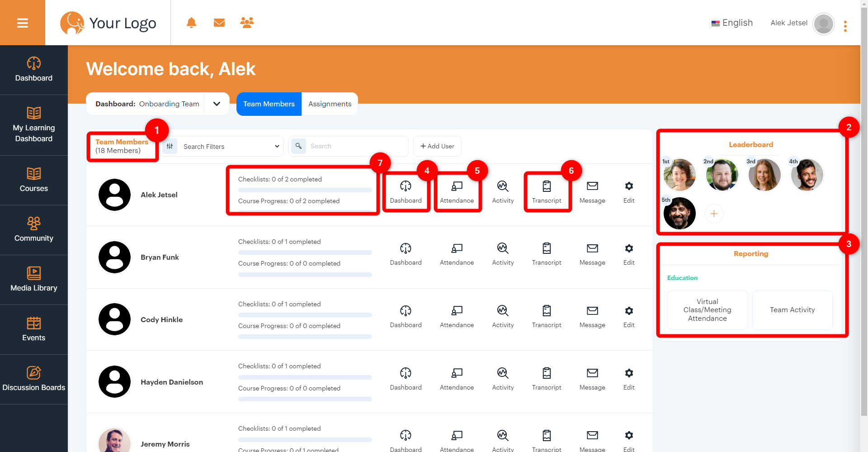The width and height of the screenshot is (868, 452).
Task: Select the Community icon in sidebar
Action: click(x=33, y=224)
